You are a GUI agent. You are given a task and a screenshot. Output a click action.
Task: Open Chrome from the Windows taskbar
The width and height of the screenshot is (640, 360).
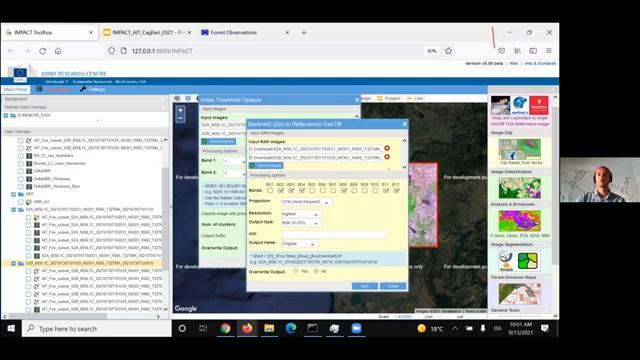[x=225, y=329]
